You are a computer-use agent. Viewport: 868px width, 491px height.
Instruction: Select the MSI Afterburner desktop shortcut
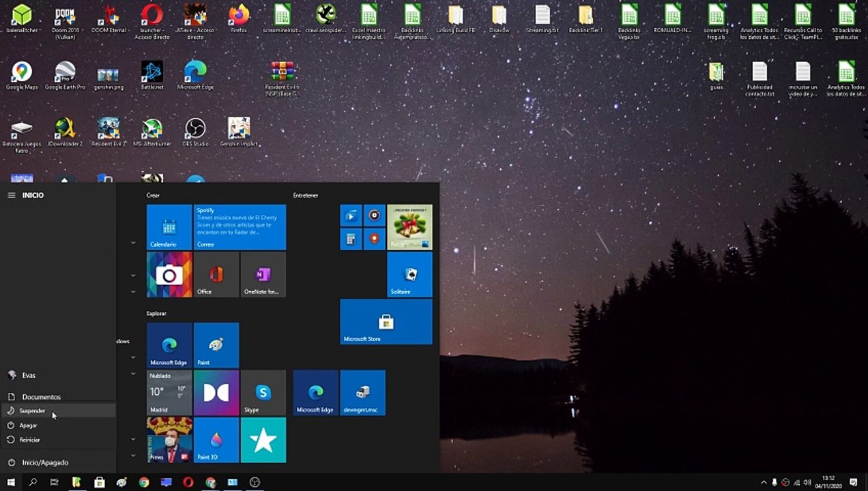pos(152,132)
